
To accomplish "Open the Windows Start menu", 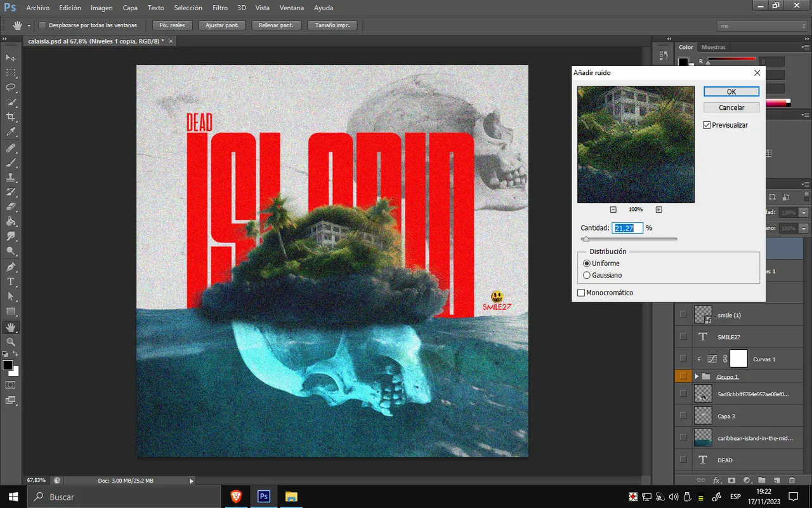I will click(13, 497).
